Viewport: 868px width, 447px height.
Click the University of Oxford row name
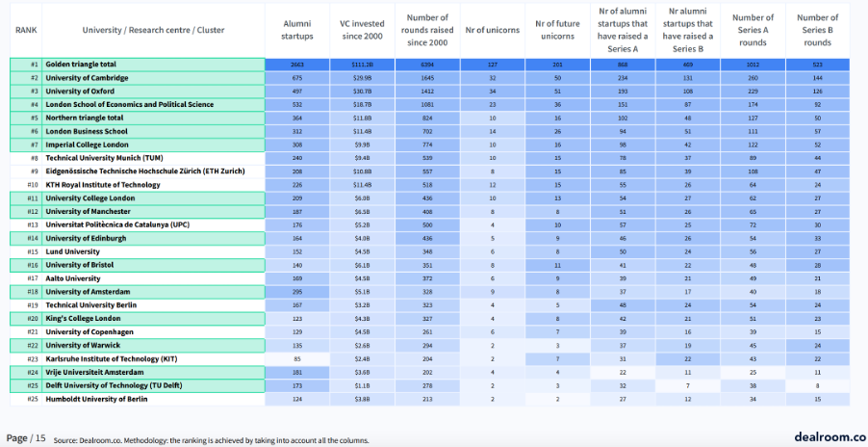(x=80, y=91)
